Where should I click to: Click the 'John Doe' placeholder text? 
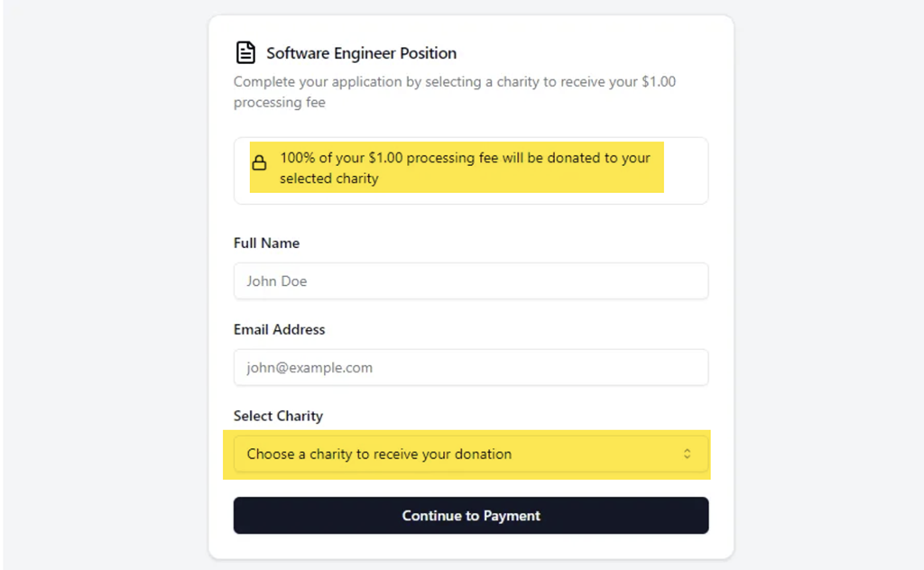[276, 281]
